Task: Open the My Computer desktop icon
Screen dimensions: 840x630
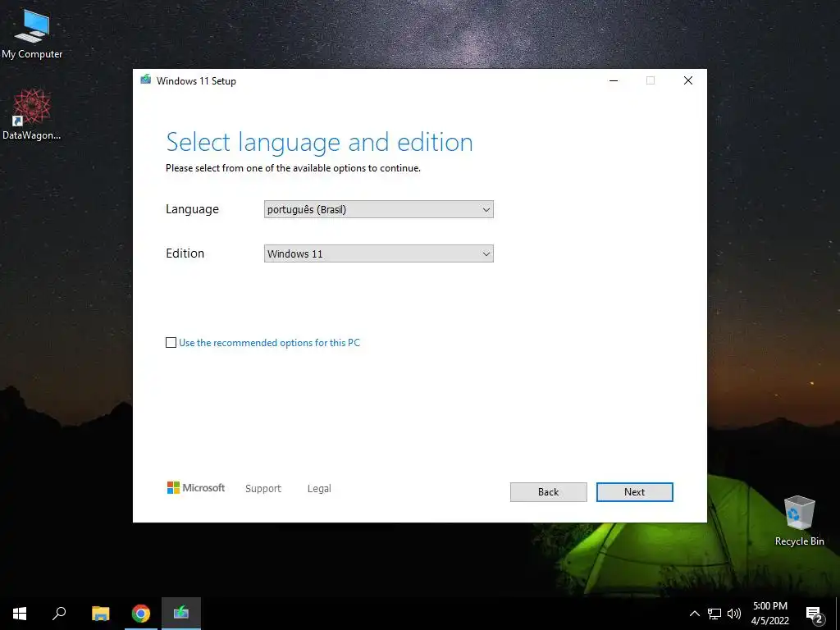Action: click(x=32, y=33)
